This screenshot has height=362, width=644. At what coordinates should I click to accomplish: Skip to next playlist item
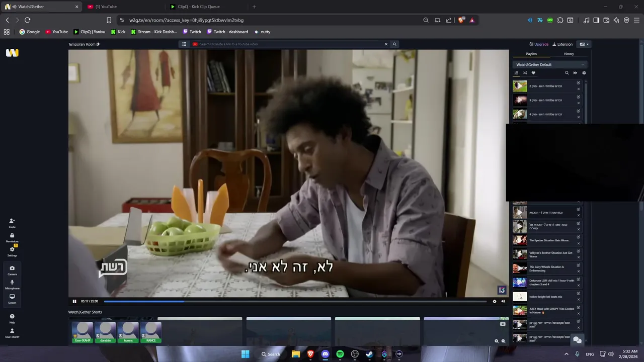pos(575,73)
